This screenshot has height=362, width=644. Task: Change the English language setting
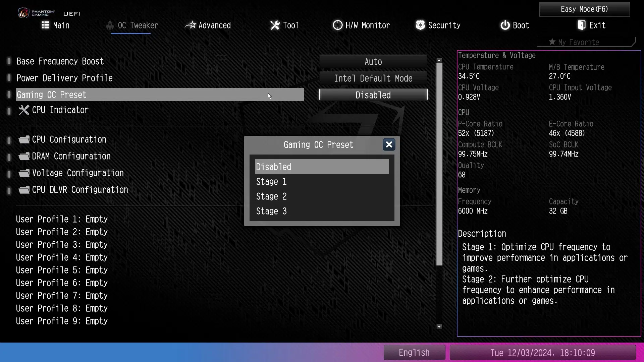(414, 353)
